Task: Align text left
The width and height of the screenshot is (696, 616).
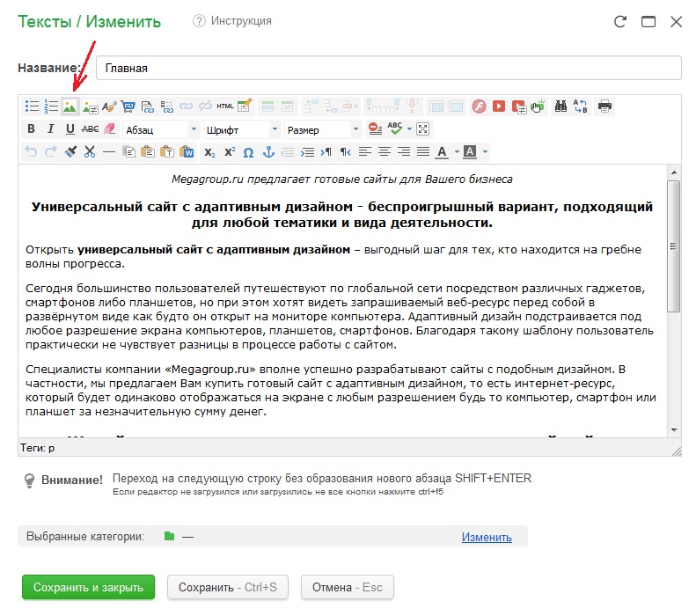Action: click(x=365, y=151)
